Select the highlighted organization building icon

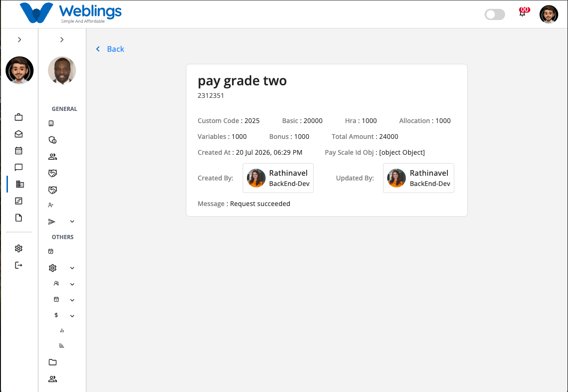pos(20,184)
